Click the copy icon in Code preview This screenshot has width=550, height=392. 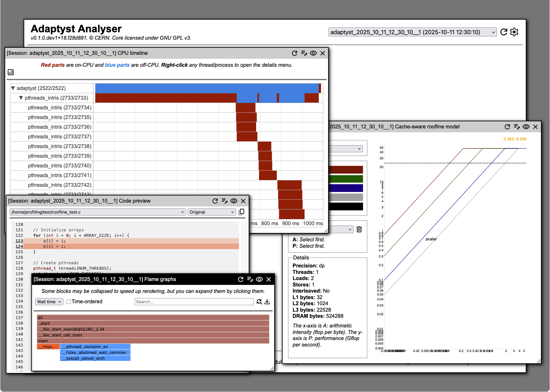(x=241, y=212)
